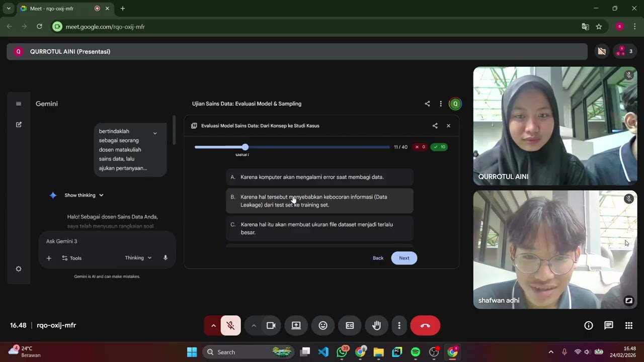Show hidden system tray icons
644x362 pixels.
click(x=551, y=352)
